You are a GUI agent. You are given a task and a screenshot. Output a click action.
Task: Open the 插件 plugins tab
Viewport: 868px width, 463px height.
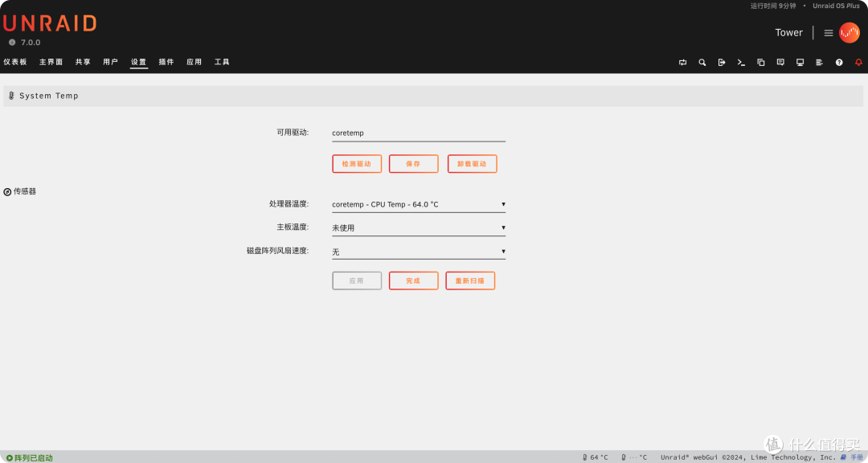[x=166, y=62]
